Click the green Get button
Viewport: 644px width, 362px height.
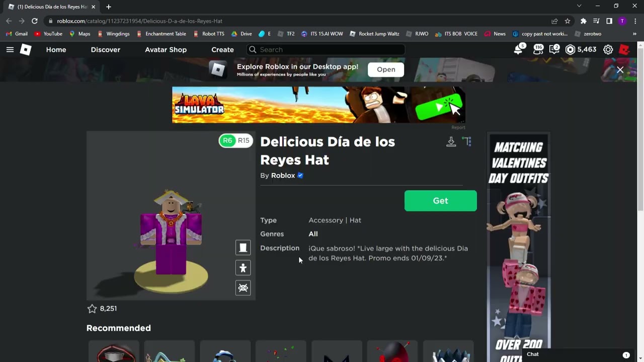pos(441,201)
